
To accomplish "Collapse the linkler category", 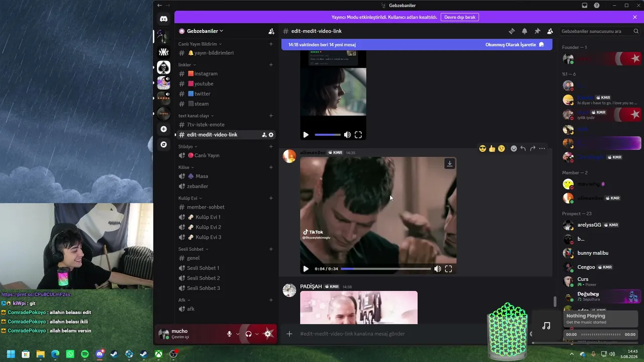I will (187, 65).
